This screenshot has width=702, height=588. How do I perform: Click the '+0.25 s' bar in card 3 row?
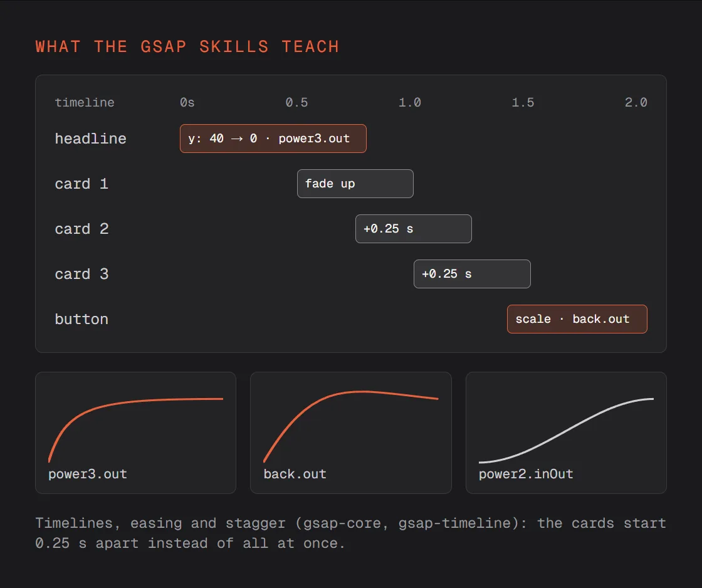(472, 274)
